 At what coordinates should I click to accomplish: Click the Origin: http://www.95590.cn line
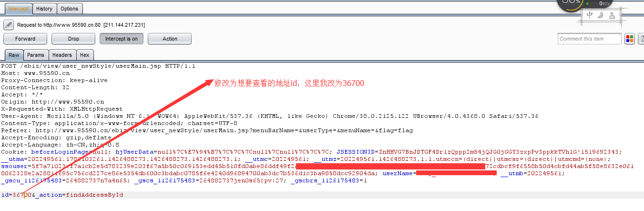pos(52,102)
